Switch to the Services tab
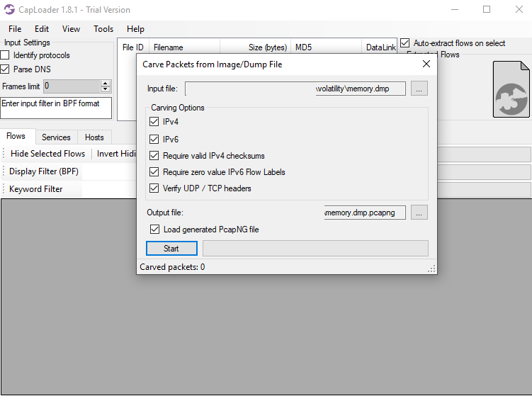This screenshot has height=396, width=532. (x=56, y=137)
